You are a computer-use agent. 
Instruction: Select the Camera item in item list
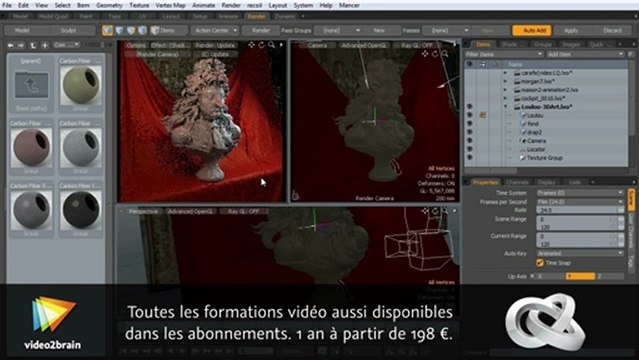(536, 141)
